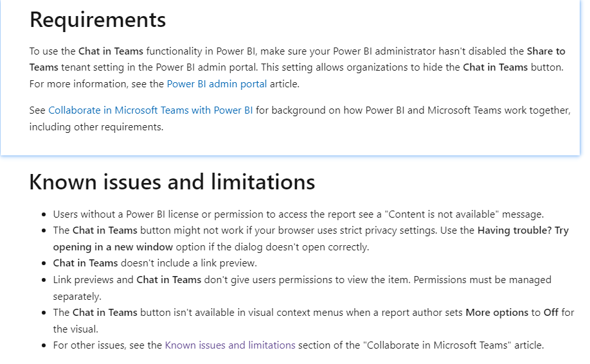
Task: Click the bullet mentioning strict privacy settings
Action: click(311, 239)
